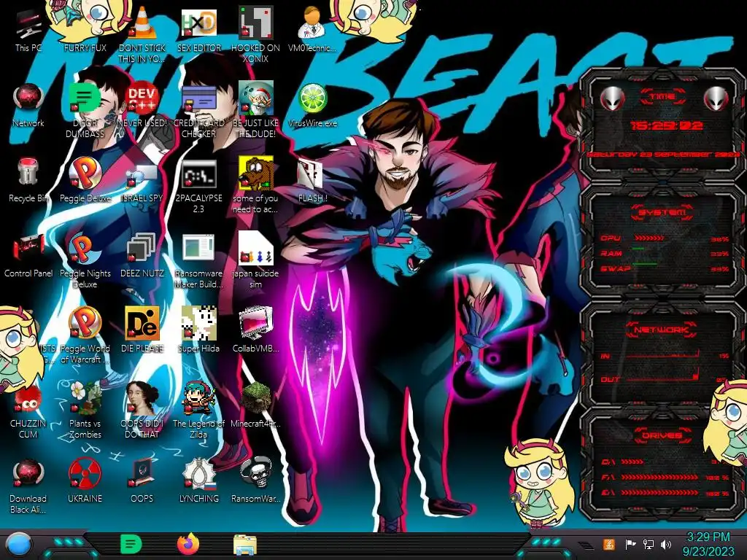
Task: Click the DRIVES widget header
Action: tap(661, 435)
